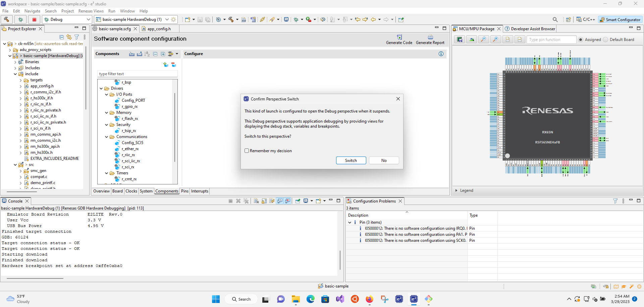Open the Navigate menu
This screenshot has width=644, height=307.
(32, 11)
